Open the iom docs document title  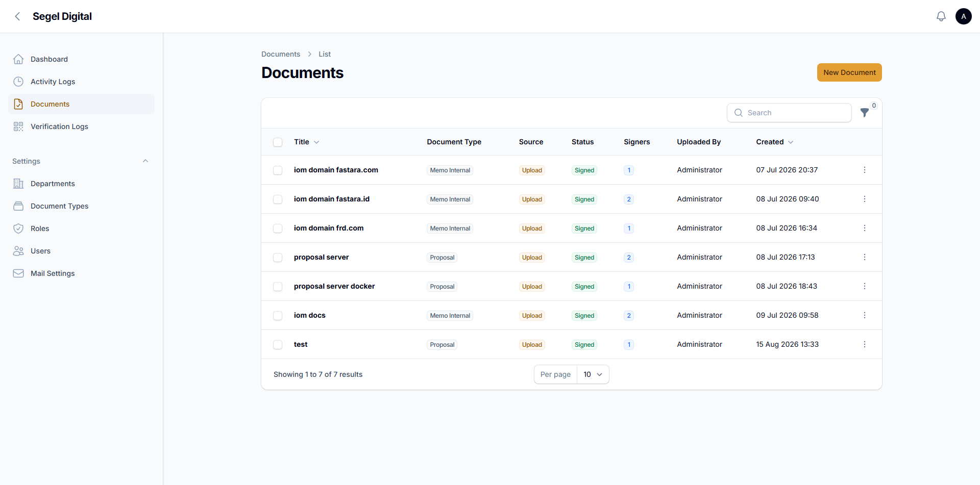pyautogui.click(x=310, y=315)
